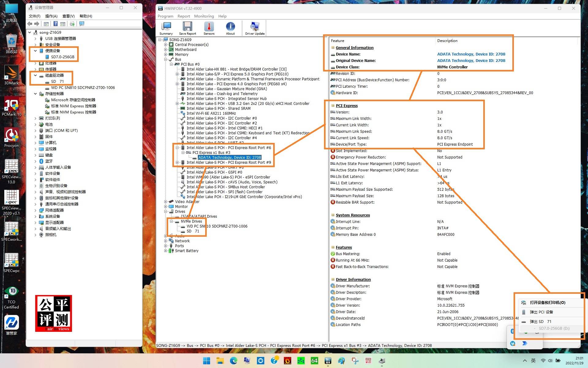Expand the Central Processor(s) tree node
The height and width of the screenshot is (368, 588).
pyautogui.click(x=166, y=45)
